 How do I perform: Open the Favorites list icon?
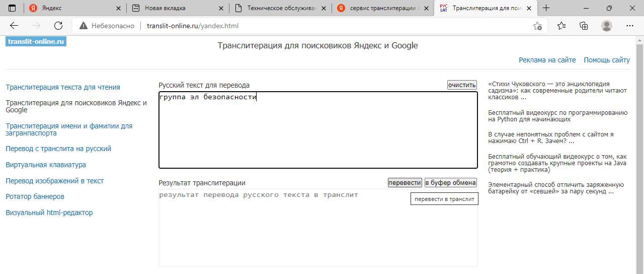click(561, 26)
